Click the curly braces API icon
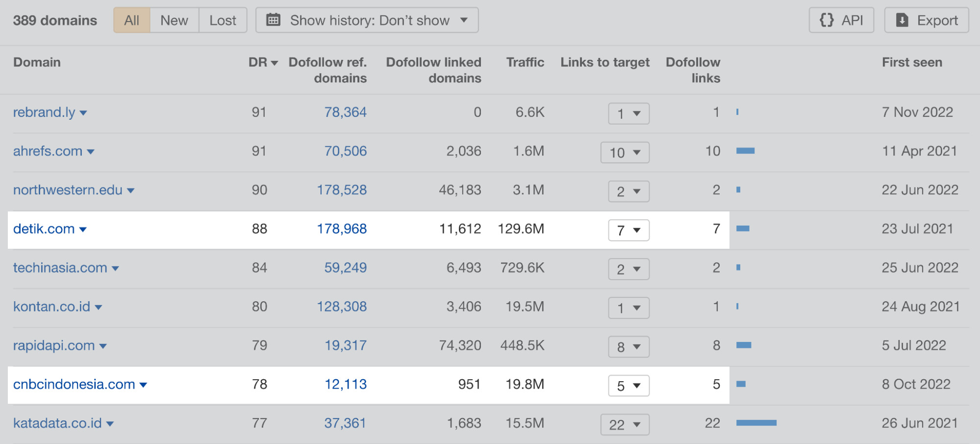This screenshot has height=444, width=980. 827,20
